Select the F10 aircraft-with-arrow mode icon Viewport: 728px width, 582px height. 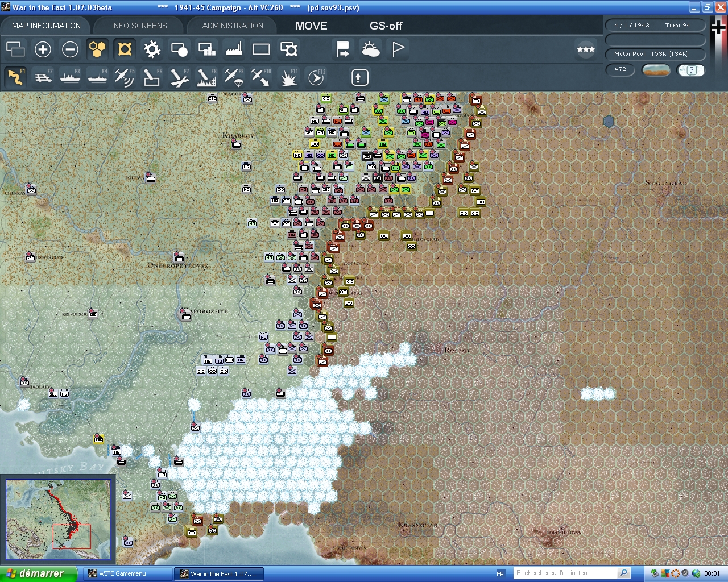tap(261, 77)
